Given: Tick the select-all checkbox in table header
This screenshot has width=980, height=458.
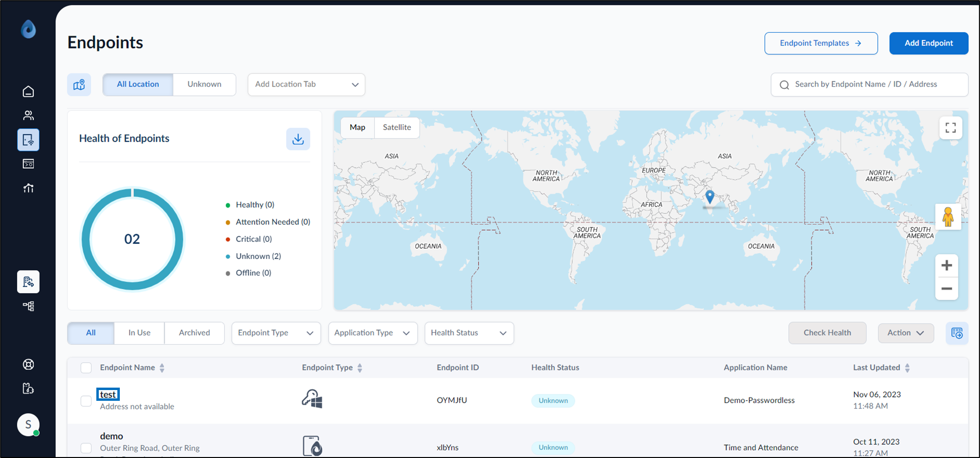Looking at the screenshot, I should pyautogui.click(x=86, y=368).
